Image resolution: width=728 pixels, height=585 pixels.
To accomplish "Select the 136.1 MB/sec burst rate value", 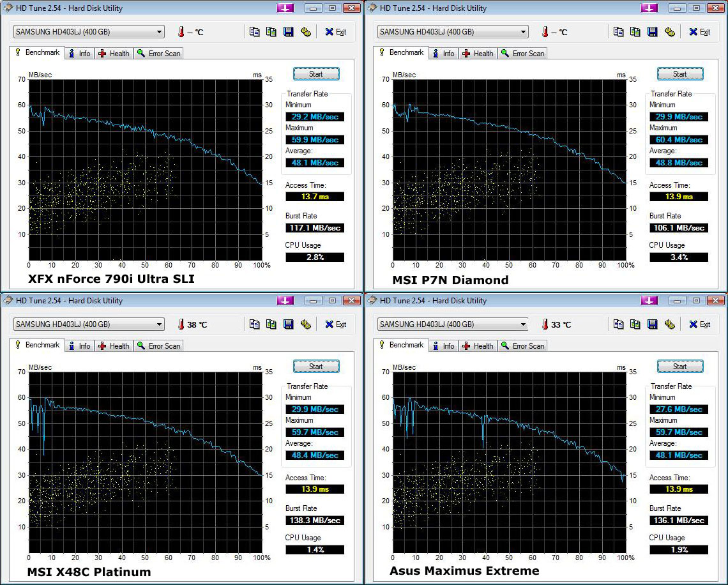I will pos(679,520).
